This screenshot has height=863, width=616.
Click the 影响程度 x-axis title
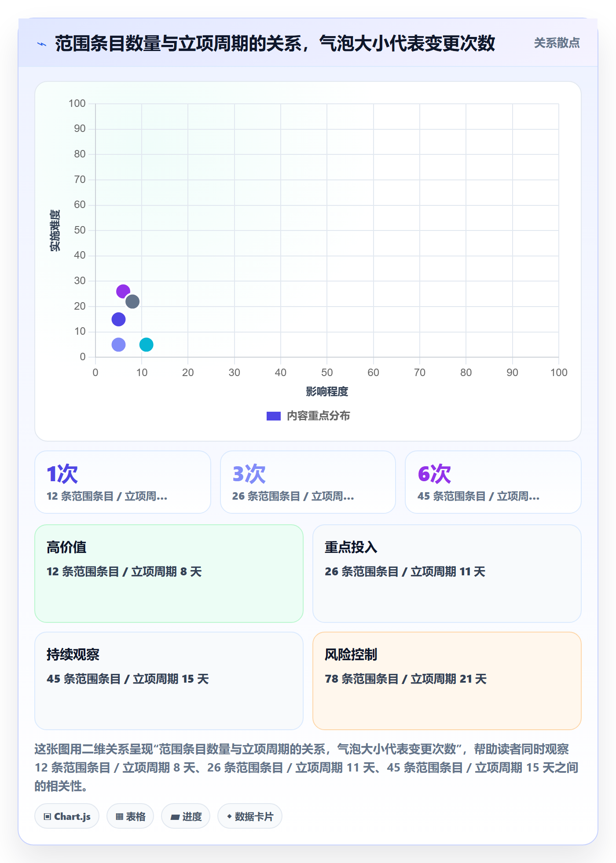click(x=327, y=391)
